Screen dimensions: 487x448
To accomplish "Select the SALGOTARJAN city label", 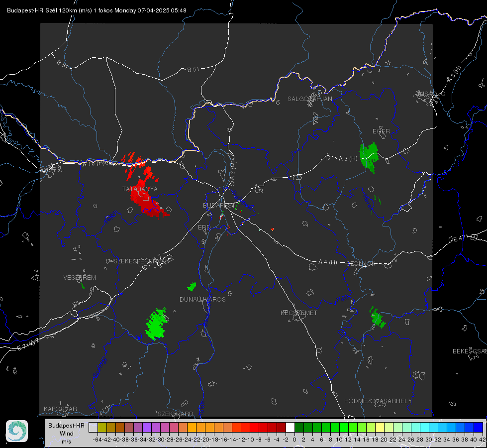I will click(x=309, y=99).
